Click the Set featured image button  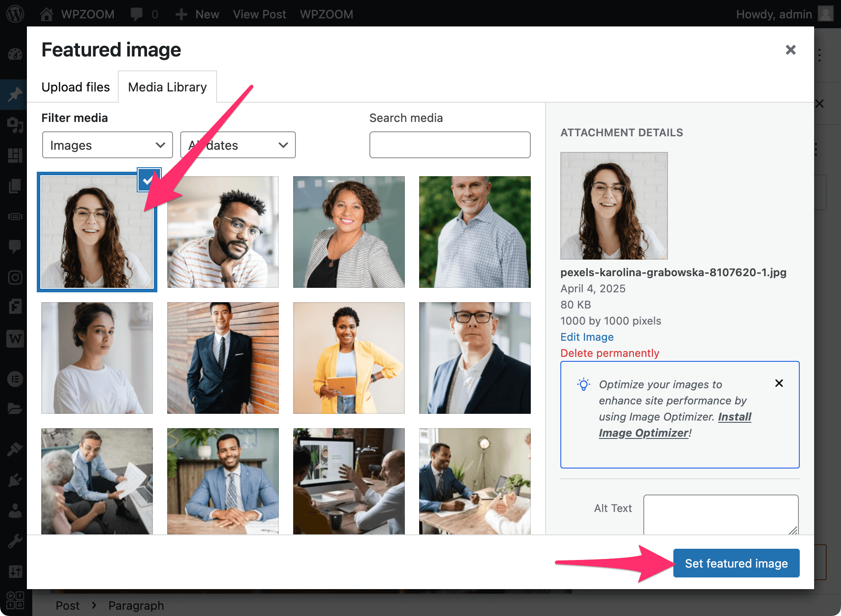736,563
